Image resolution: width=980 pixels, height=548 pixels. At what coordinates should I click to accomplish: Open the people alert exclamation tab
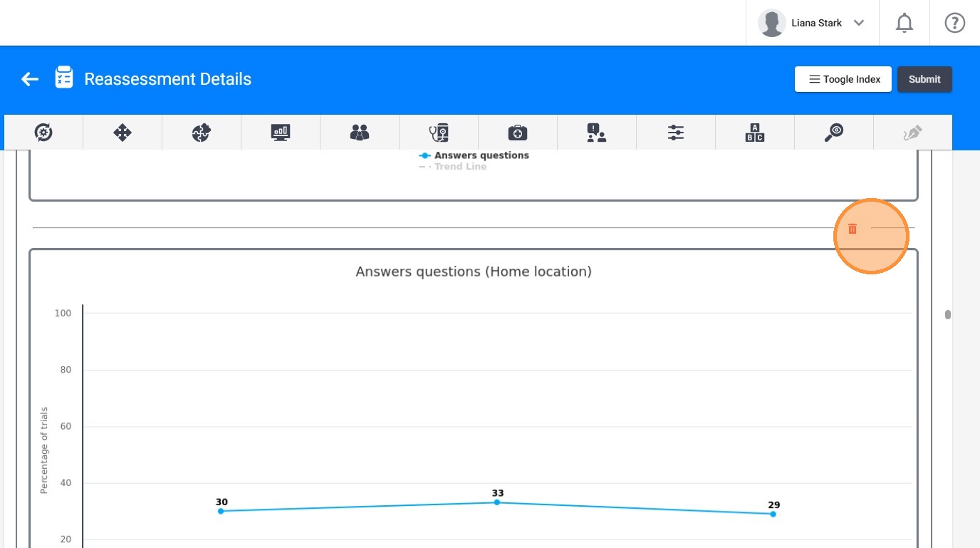pyautogui.click(x=597, y=132)
